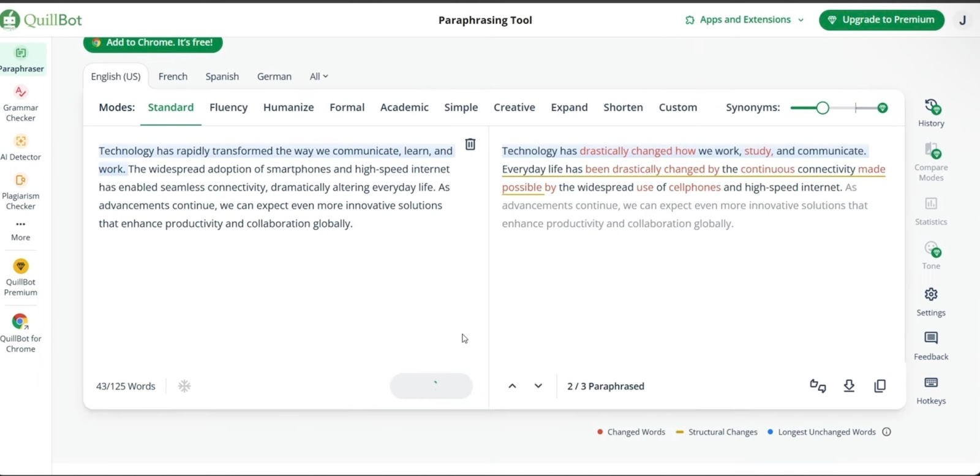This screenshot has width=980, height=476.
Task: Open Compare Modes panel
Action: point(932,162)
